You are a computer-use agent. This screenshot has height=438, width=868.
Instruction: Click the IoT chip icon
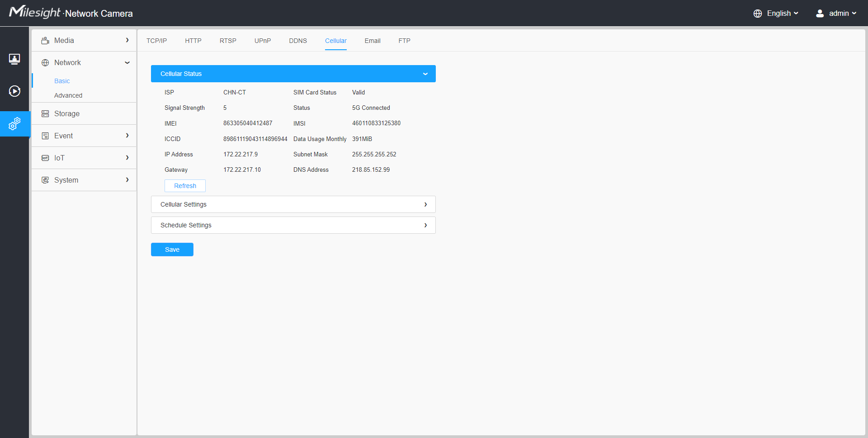(x=45, y=158)
